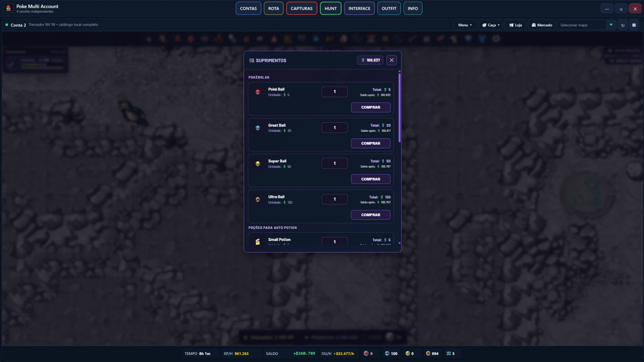Click the Small Potion item icon
The image size is (644, 362).
point(258,242)
